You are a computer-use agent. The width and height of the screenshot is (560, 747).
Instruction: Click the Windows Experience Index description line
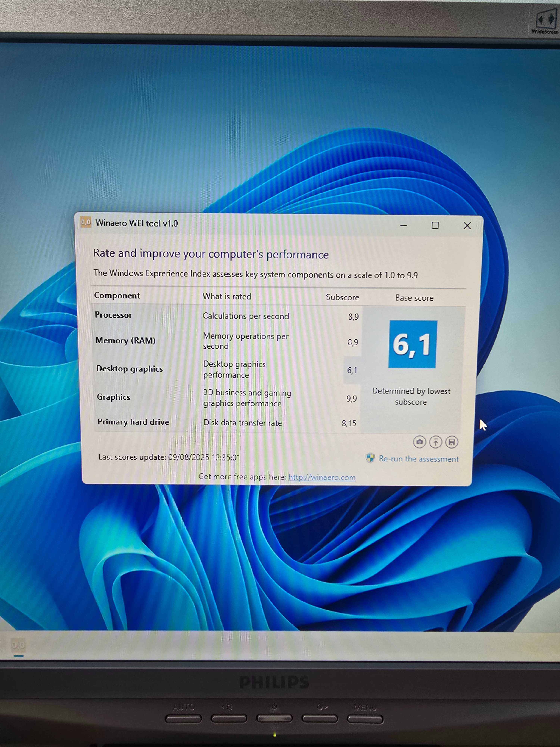[x=256, y=274]
